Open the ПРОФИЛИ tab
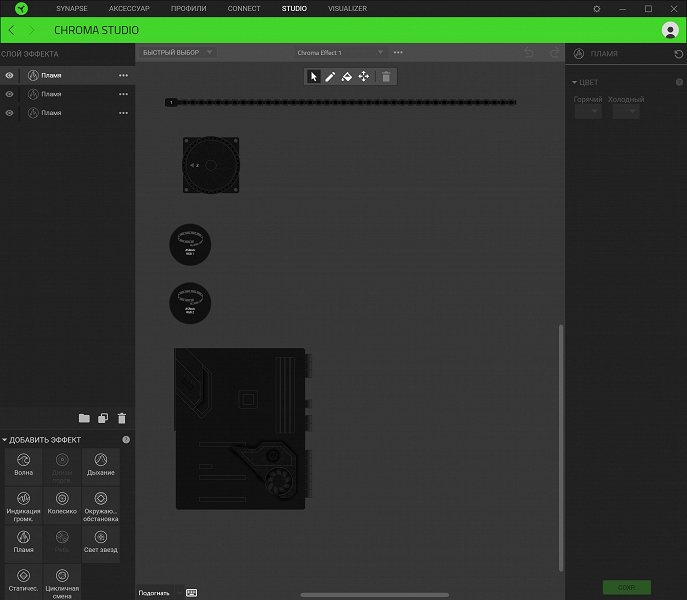This screenshot has height=600, width=687. coord(188,9)
